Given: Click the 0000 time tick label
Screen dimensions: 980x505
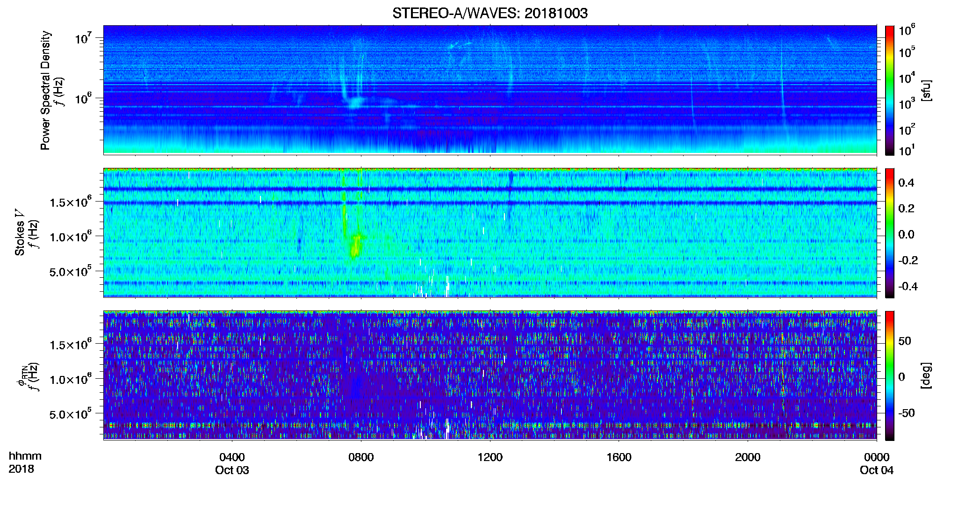Looking at the screenshot, I should [877, 457].
